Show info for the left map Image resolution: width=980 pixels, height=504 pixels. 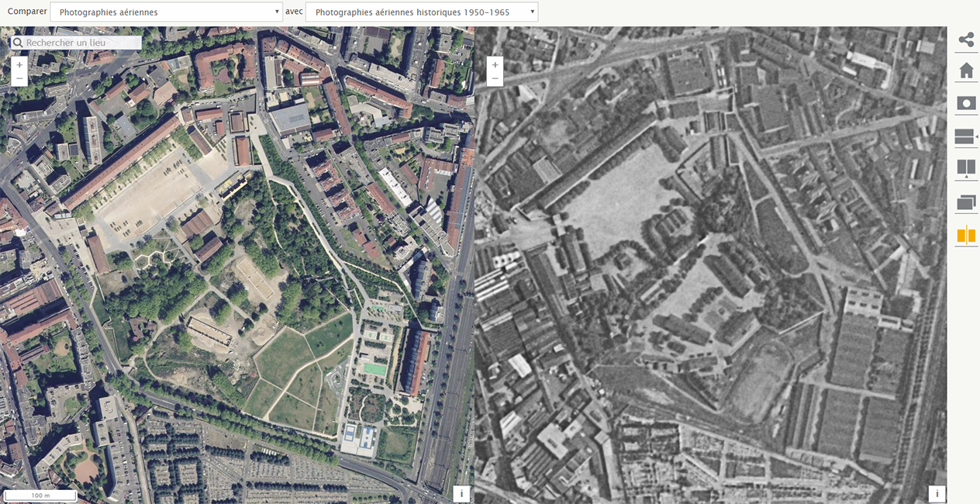point(461,494)
